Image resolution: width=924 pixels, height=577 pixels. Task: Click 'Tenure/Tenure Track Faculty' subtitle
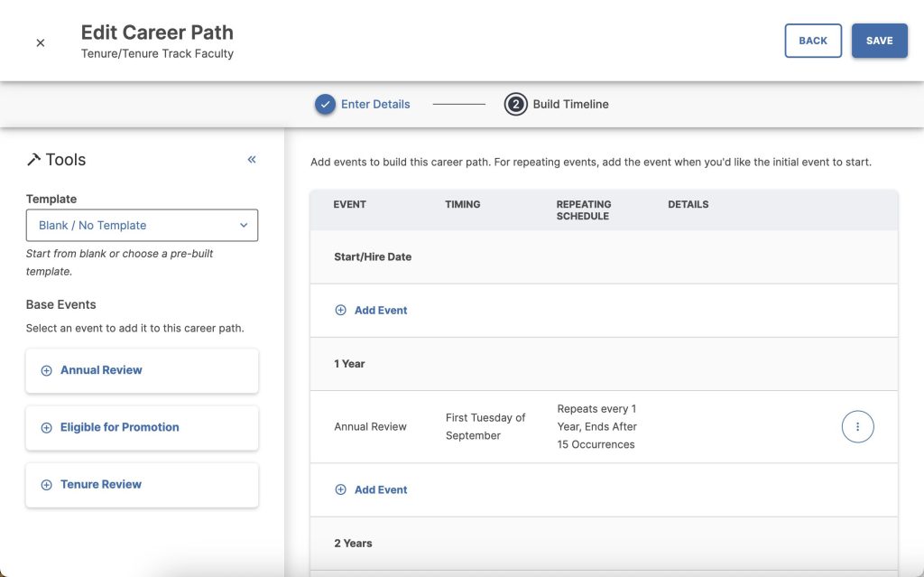[157, 53]
